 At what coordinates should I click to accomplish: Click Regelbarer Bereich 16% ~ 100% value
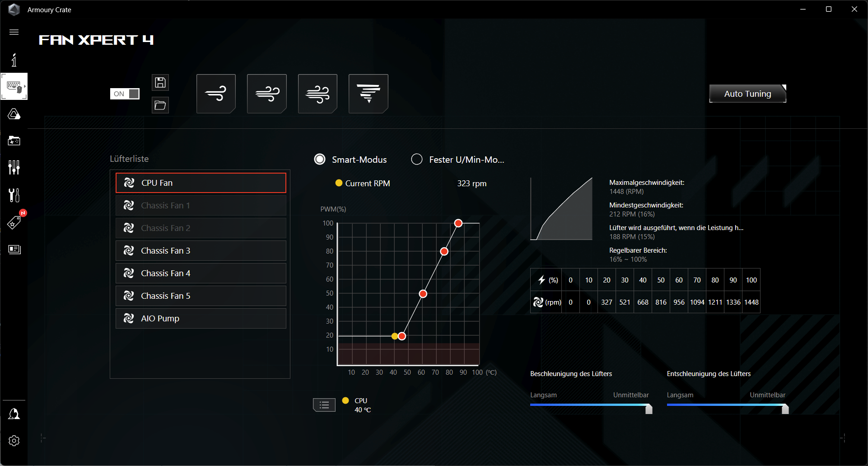click(x=628, y=259)
